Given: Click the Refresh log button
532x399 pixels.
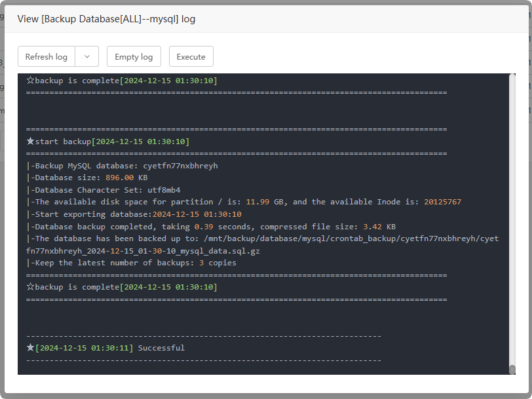Looking at the screenshot, I should pyautogui.click(x=47, y=57).
